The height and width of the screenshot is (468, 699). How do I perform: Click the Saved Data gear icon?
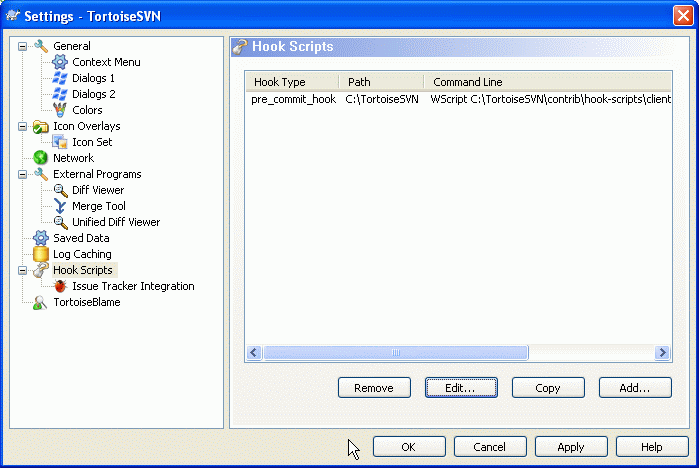pos(41,238)
